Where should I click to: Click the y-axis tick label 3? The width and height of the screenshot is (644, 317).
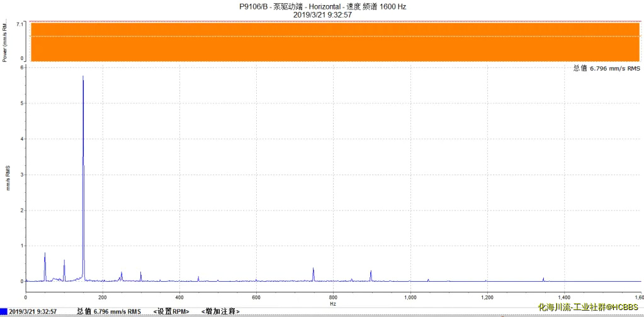(x=22, y=175)
